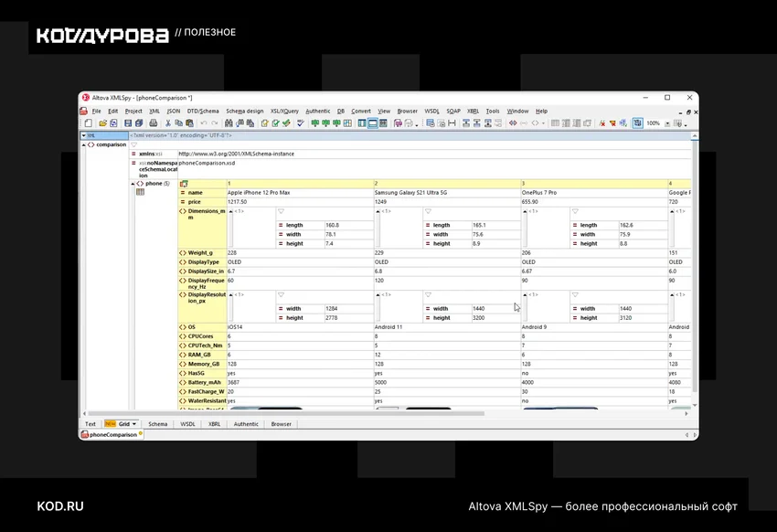Screen dimensions: 777x532
Task: Select cell 'Samsung Galaxy S21 Ultra 5G'
Action: (448, 193)
